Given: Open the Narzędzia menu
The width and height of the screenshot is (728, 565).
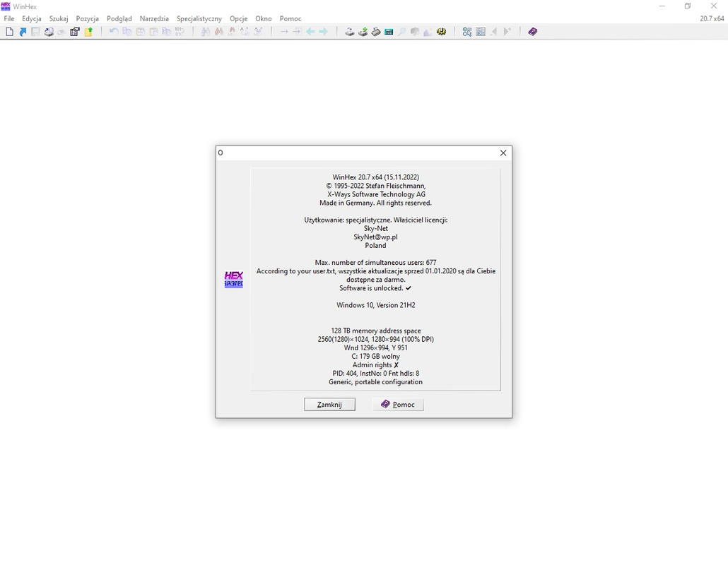Looking at the screenshot, I should (154, 18).
